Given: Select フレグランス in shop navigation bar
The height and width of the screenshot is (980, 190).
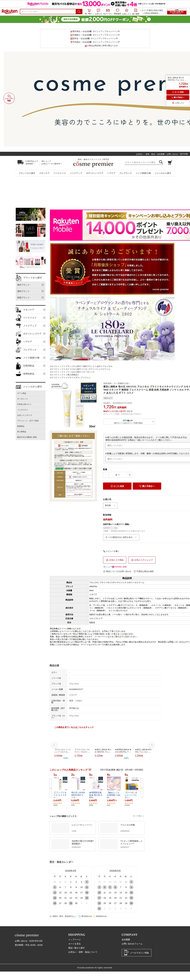Looking at the screenshot, I should click(126, 173).
